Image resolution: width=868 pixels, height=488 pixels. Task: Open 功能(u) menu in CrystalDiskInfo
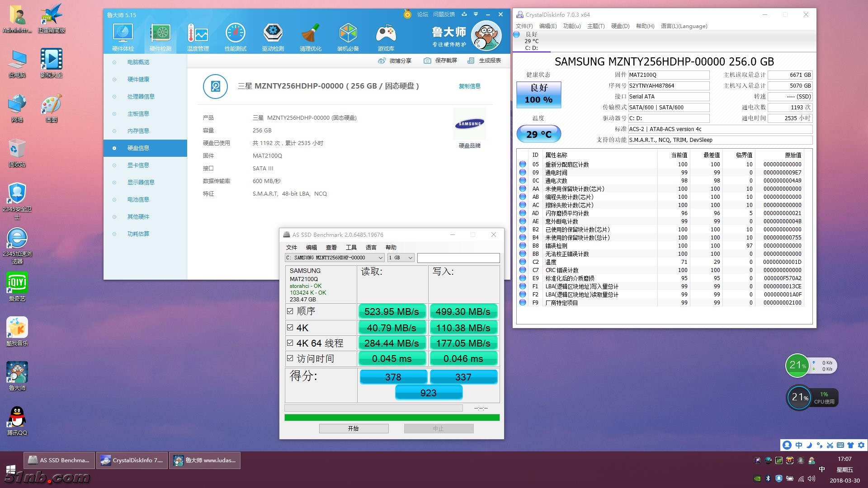(x=571, y=26)
